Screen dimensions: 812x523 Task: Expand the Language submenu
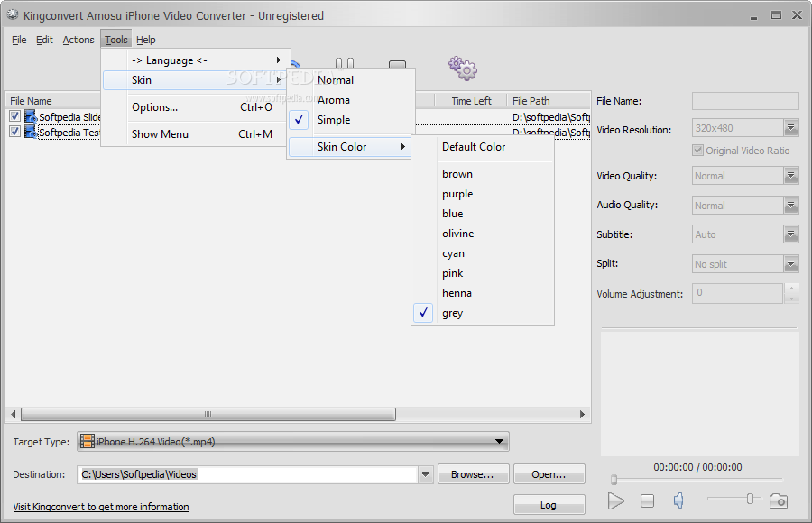197,60
